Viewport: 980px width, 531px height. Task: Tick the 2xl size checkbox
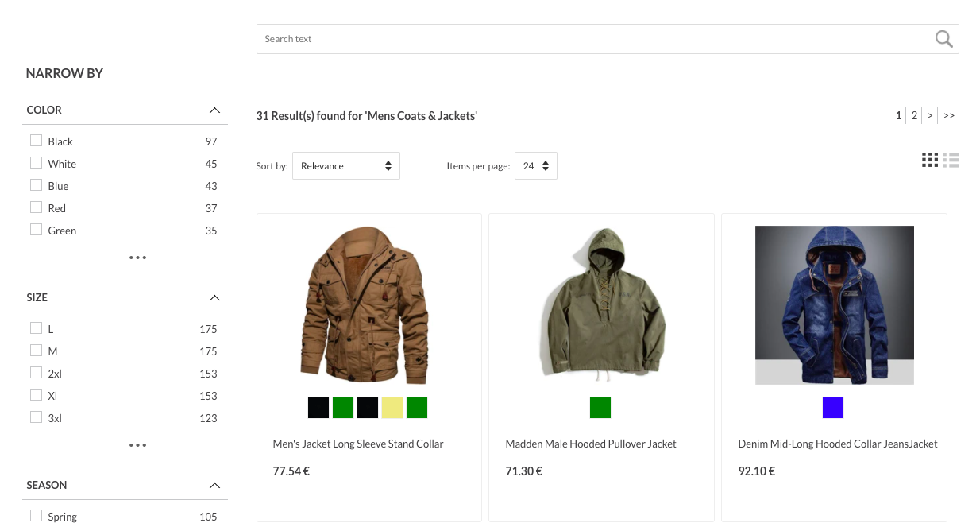coord(36,373)
